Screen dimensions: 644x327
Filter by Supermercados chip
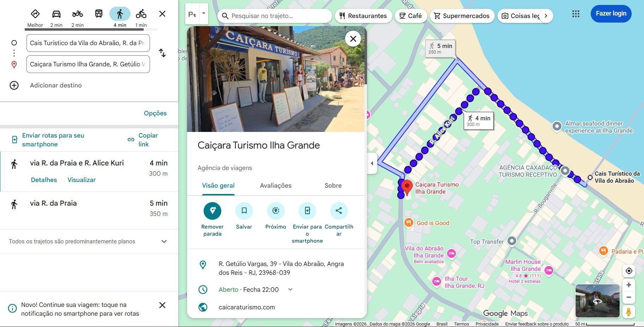pos(462,16)
